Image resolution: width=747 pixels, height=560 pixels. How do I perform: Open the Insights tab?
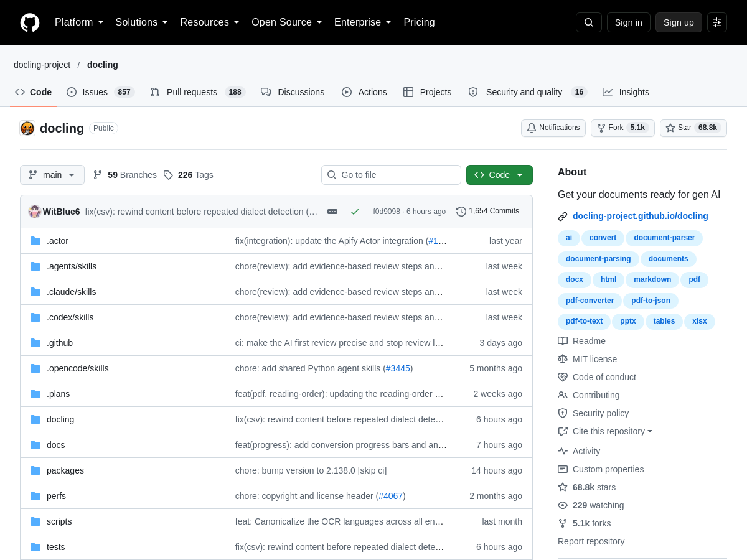click(x=626, y=92)
